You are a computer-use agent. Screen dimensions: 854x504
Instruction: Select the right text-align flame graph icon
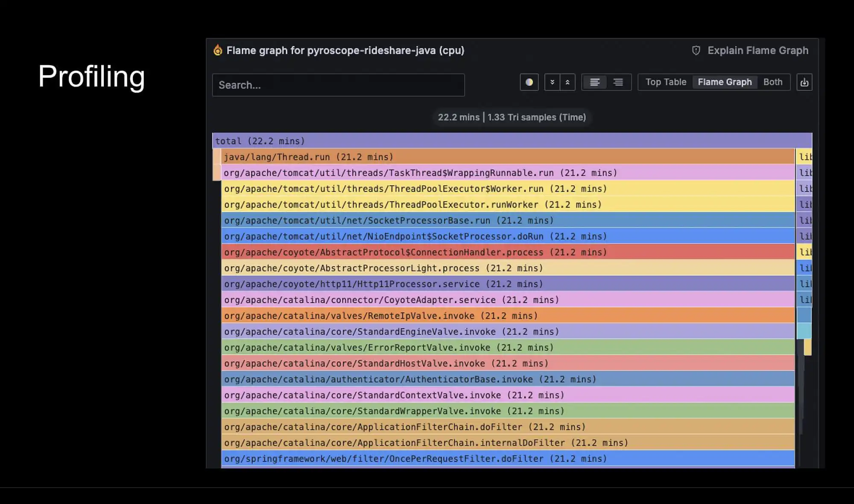[618, 82]
